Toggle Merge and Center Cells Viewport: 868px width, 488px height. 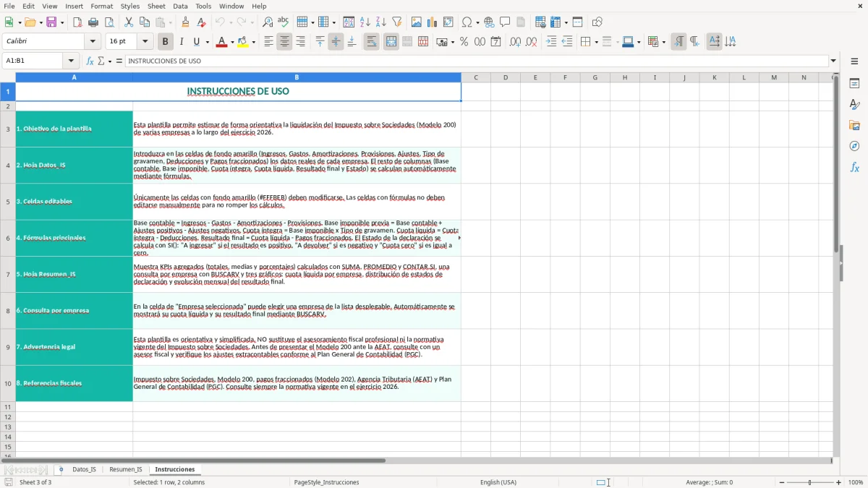point(391,42)
